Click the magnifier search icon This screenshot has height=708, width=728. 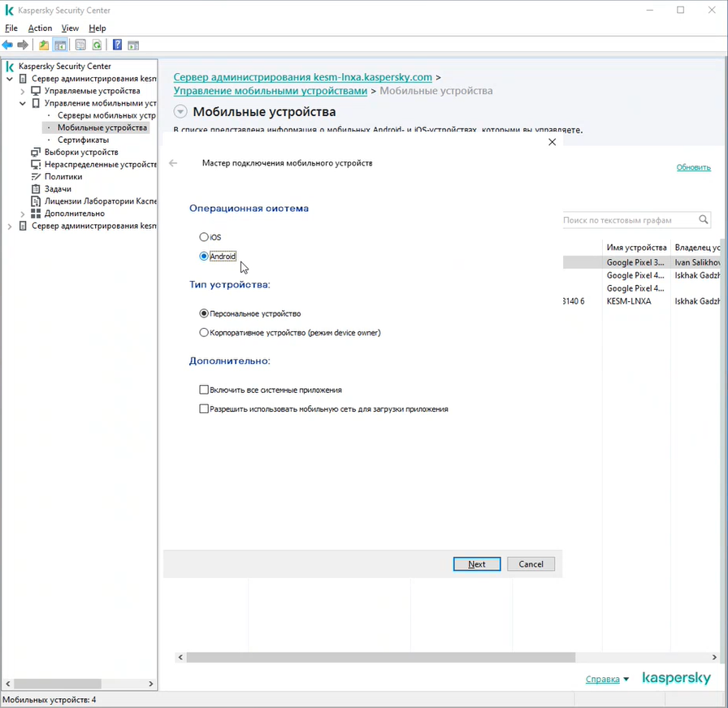(704, 219)
